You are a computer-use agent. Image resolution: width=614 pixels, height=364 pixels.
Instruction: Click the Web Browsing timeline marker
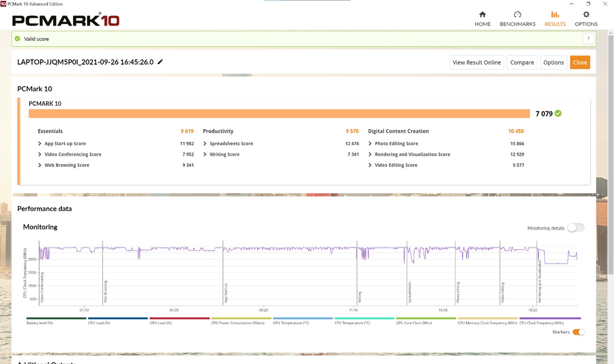(x=106, y=292)
